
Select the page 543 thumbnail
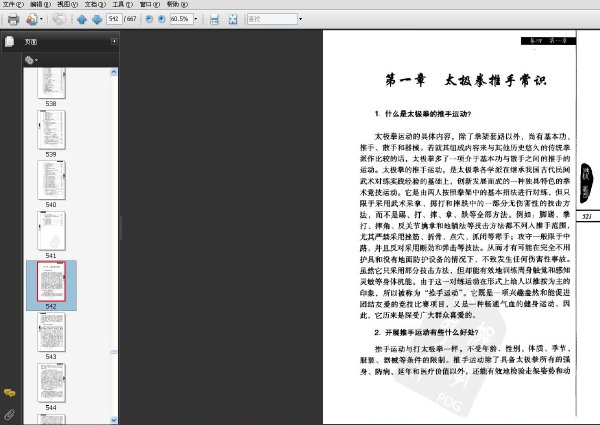click(51, 332)
